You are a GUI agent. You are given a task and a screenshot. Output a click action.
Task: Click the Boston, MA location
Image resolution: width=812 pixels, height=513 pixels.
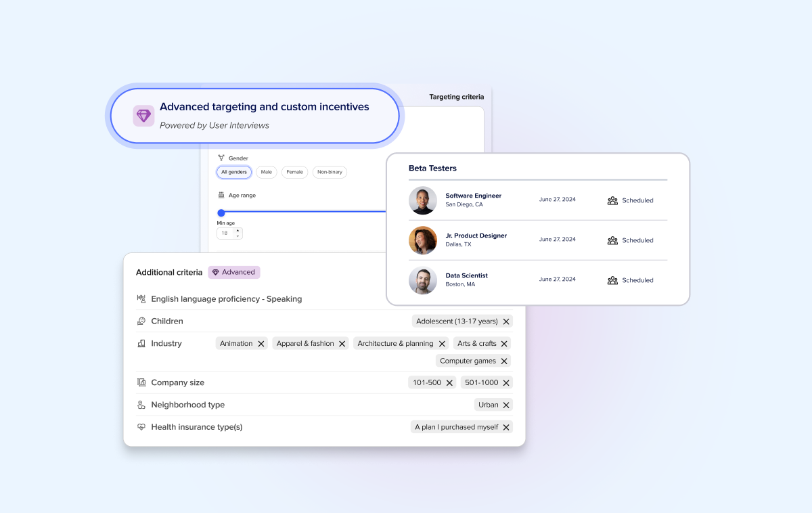click(x=460, y=284)
